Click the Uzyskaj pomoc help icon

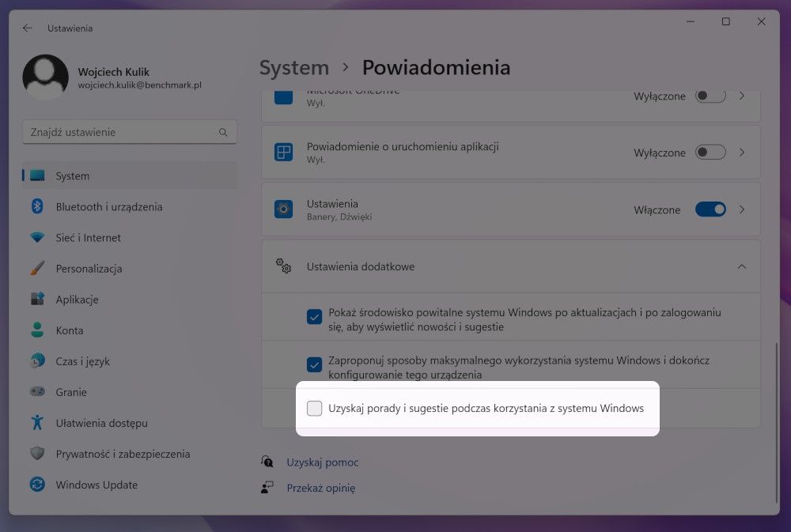click(267, 462)
